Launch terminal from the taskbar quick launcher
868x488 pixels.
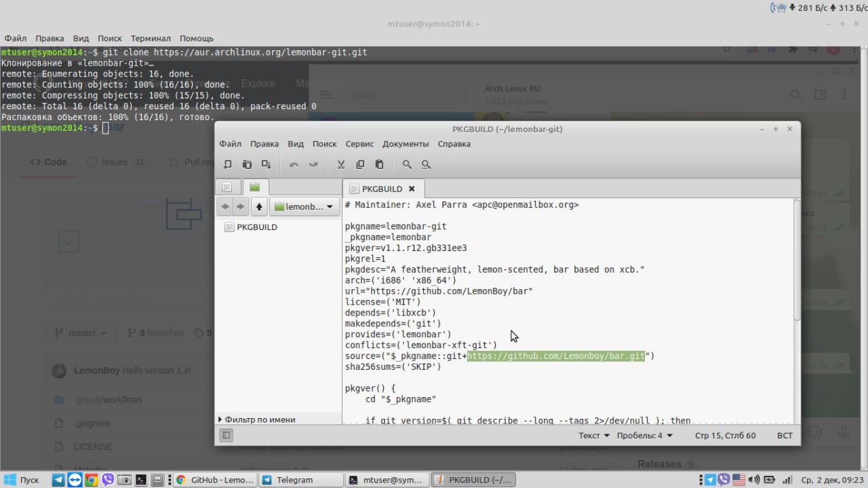coord(141,480)
